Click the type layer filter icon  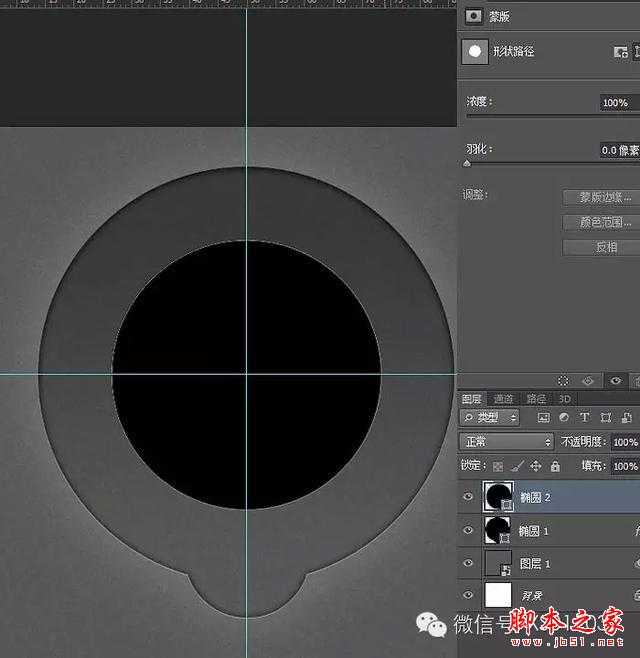(583, 417)
